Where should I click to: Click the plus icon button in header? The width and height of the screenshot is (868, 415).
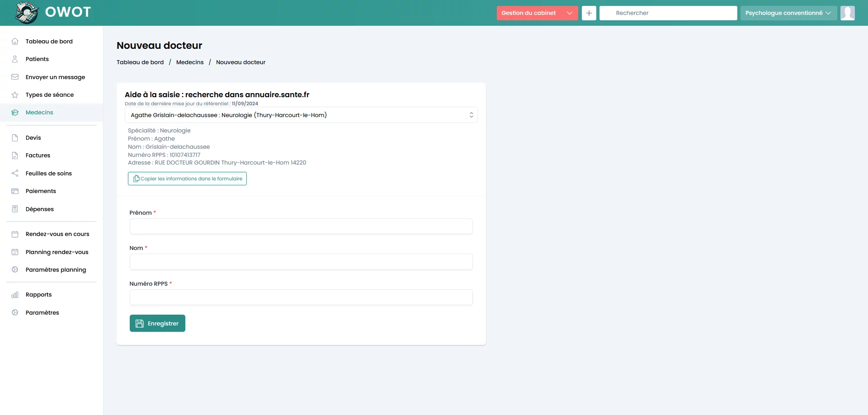[x=589, y=13]
